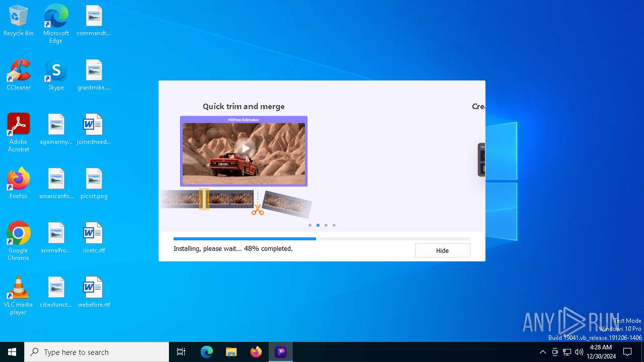This screenshot has width=644, height=362.
Task: Open volume control tray icon
Action: [579, 352]
